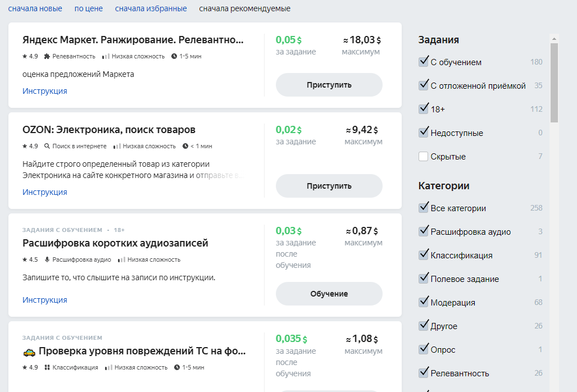Sort tasks by сначала новые
577x392 pixels.
tap(35, 8)
